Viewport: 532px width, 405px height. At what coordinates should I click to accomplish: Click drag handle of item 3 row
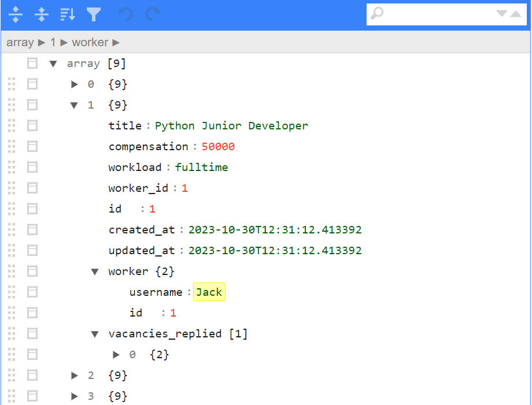point(12,396)
